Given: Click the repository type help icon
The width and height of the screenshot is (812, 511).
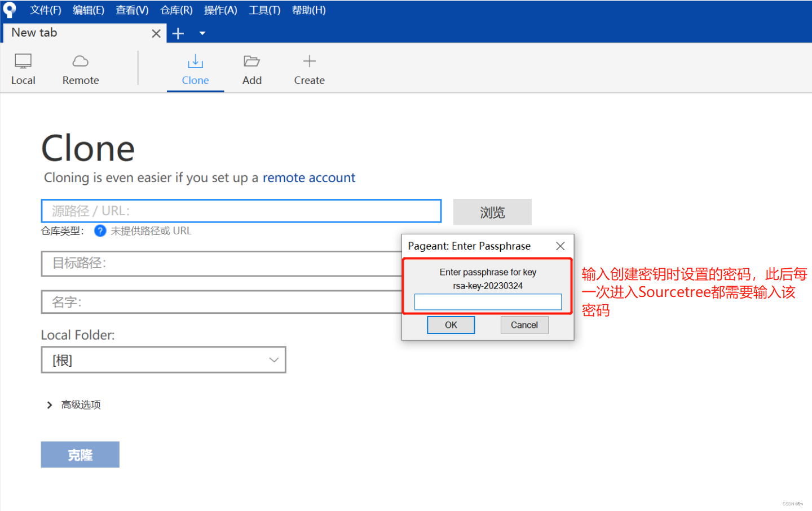Looking at the screenshot, I should coord(100,231).
